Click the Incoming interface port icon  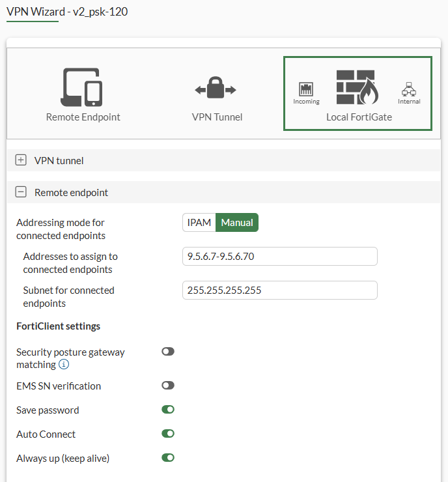(x=306, y=89)
